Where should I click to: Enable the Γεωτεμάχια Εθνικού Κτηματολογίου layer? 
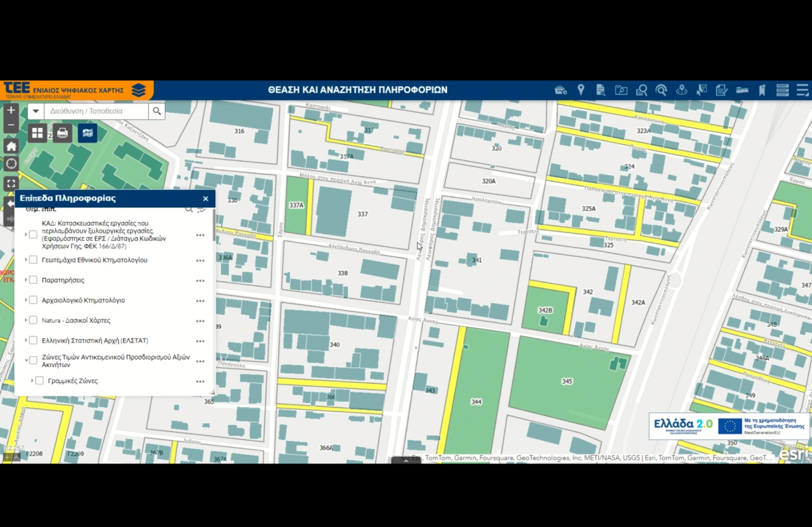(34, 260)
